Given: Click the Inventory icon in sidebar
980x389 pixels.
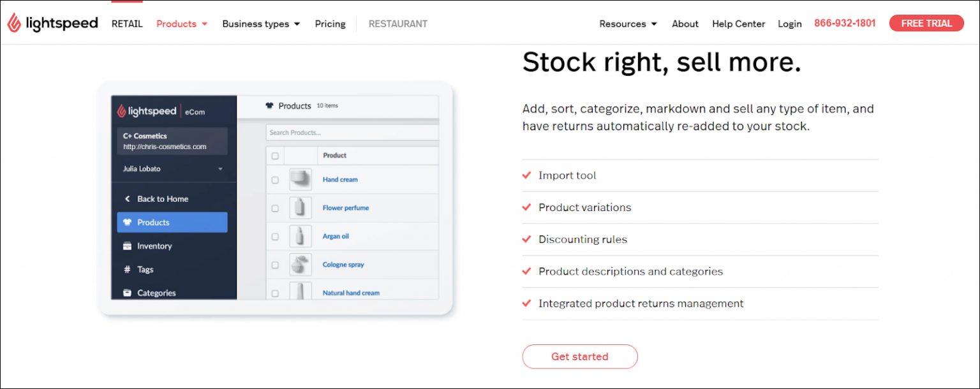Looking at the screenshot, I should 127,246.
